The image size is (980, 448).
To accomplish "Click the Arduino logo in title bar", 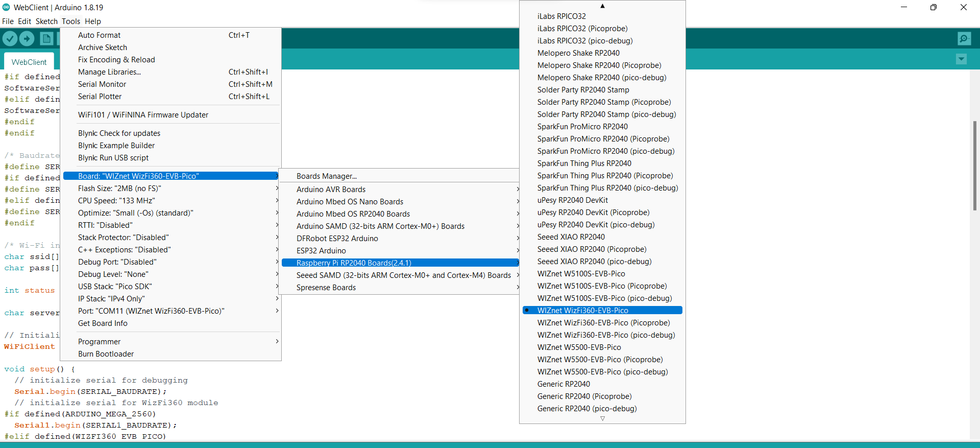I will pyautogui.click(x=6, y=7).
